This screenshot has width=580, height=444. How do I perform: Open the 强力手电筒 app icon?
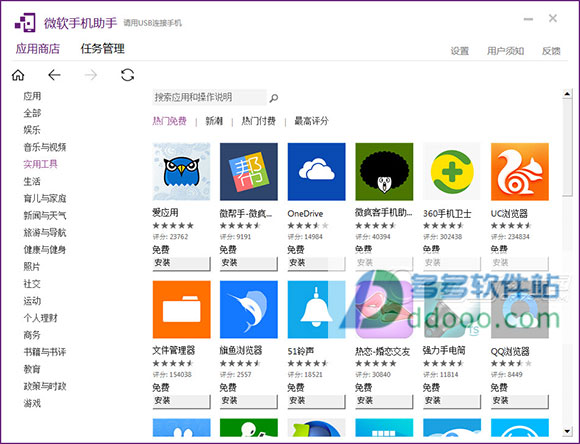[x=452, y=309]
